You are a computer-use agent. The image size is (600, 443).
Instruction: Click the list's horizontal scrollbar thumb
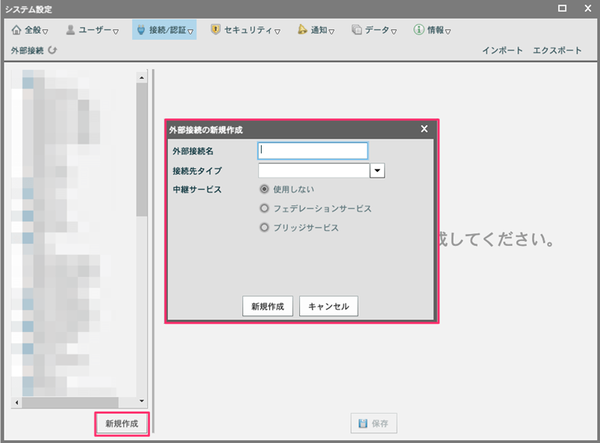70,402
